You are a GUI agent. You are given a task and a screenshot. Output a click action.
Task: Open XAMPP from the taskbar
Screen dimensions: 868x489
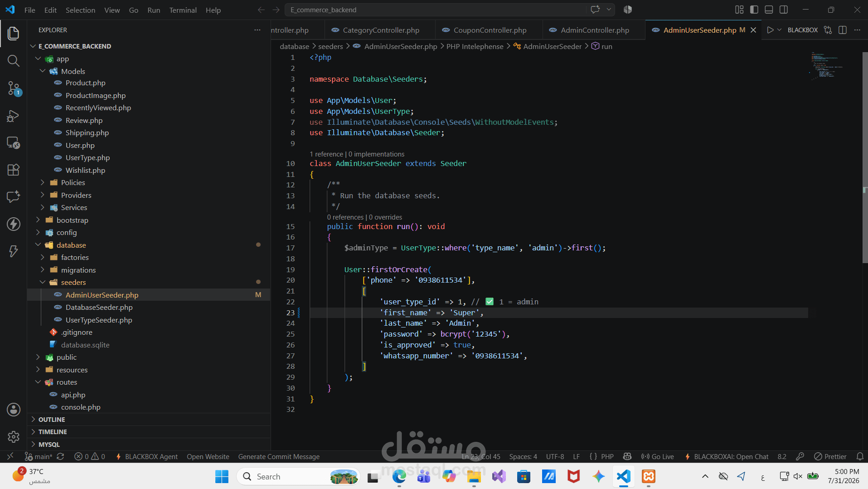point(649,476)
